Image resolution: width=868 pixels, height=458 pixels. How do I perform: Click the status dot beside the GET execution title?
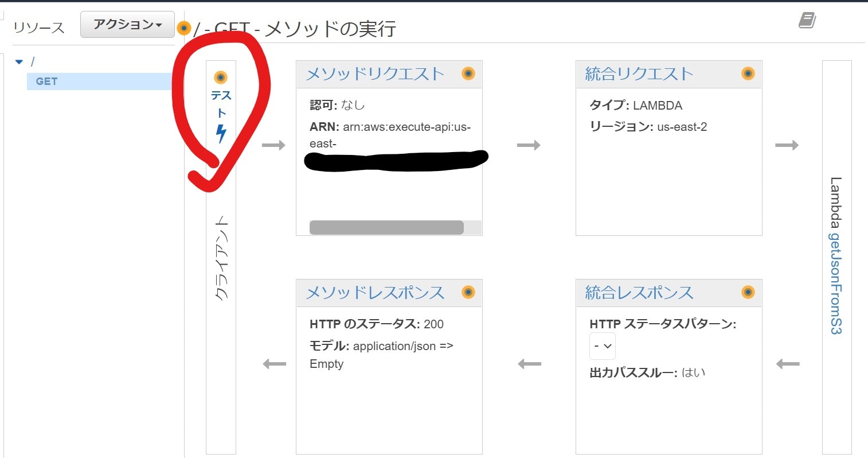[x=183, y=26]
